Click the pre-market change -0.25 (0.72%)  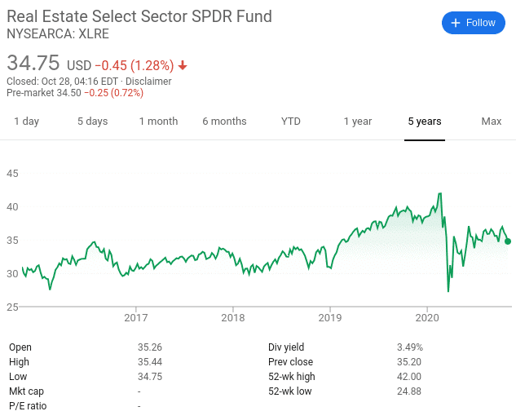[114, 93]
